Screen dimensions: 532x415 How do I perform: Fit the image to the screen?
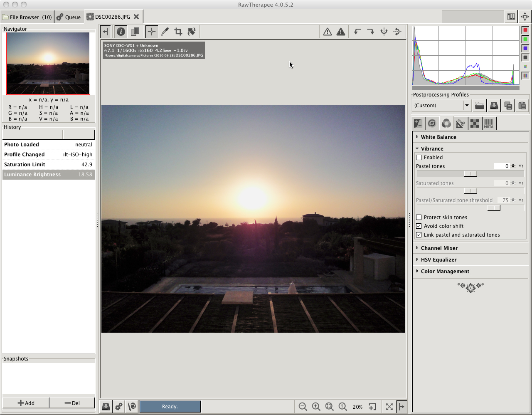coord(329,407)
